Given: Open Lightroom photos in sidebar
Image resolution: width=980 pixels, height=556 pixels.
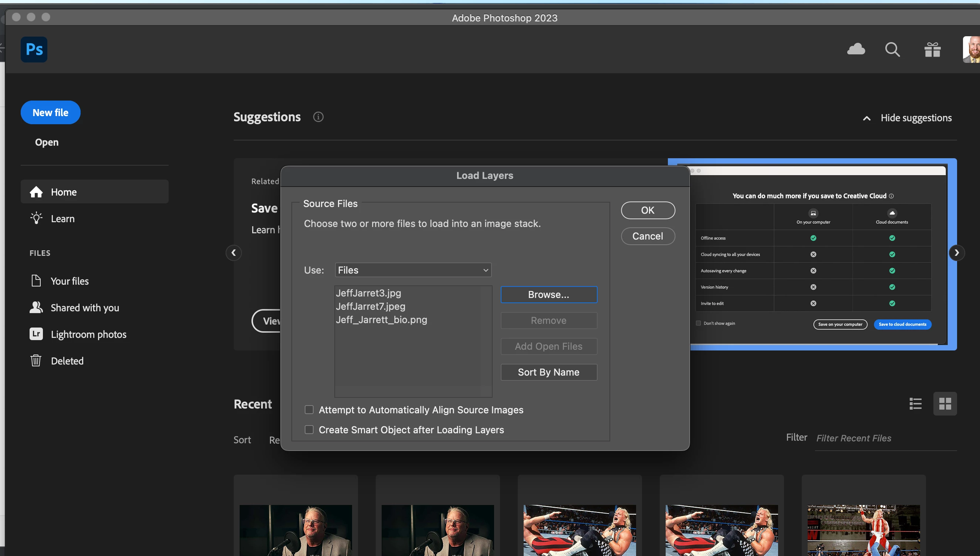Looking at the screenshot, I should click(88, 334).
